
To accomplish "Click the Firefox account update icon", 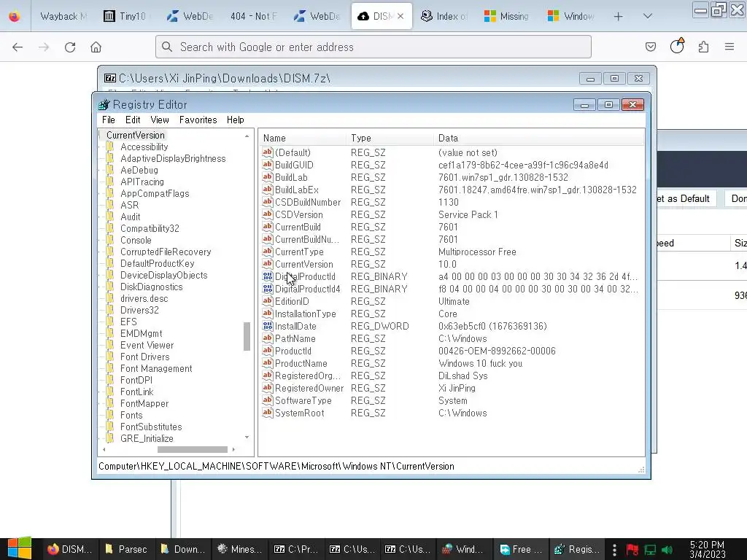I will coord(677,46).
